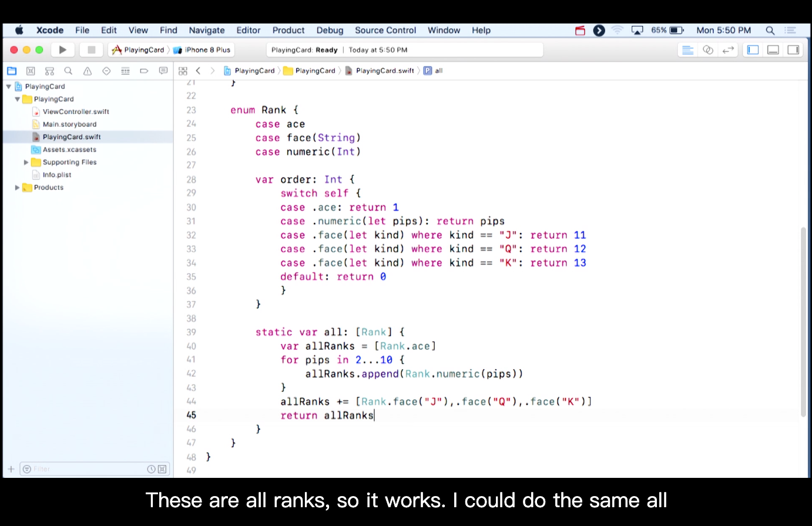Click 'var order: Int {' in the code
Screen dimensions: 812x526
pos(305,180)
